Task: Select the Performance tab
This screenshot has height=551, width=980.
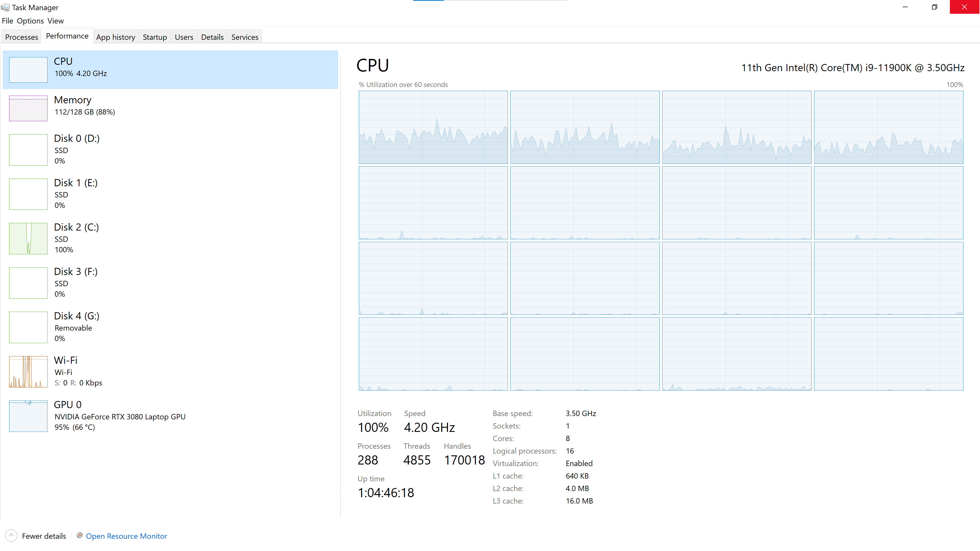Action: point(67,36)
